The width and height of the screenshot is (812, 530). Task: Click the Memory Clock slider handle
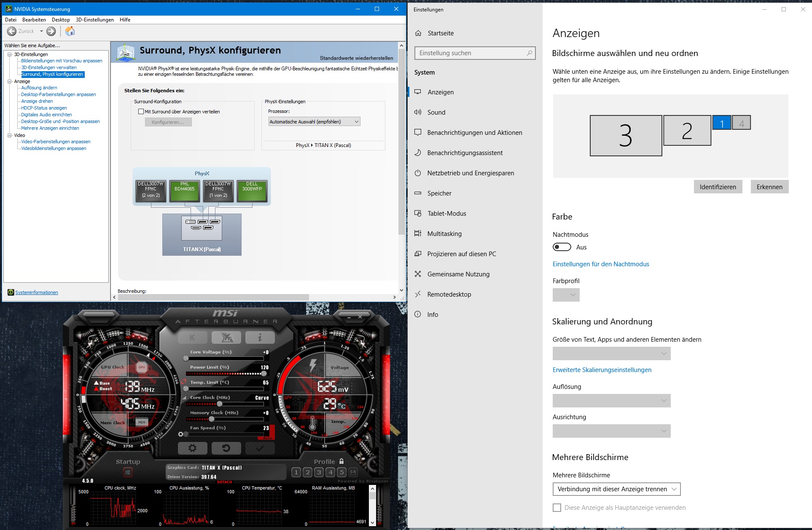point(212,419)
